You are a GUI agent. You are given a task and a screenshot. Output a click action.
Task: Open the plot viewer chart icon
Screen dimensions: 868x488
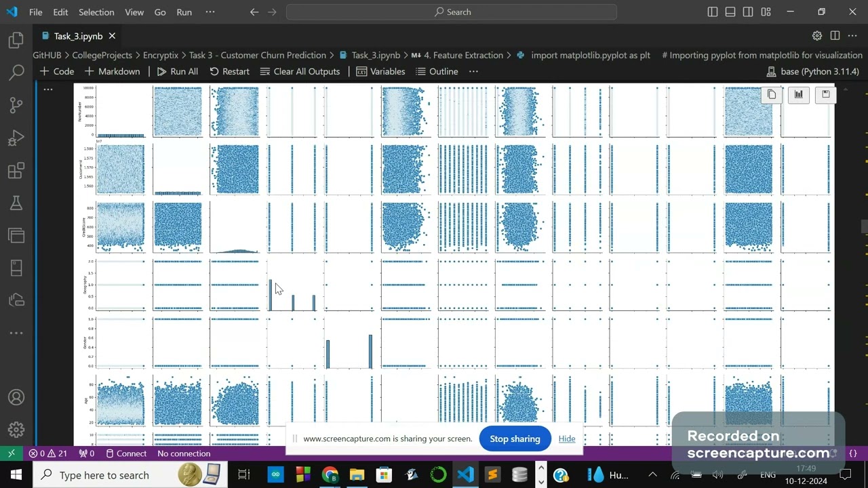pyautogui.click(x=799, y=95)
